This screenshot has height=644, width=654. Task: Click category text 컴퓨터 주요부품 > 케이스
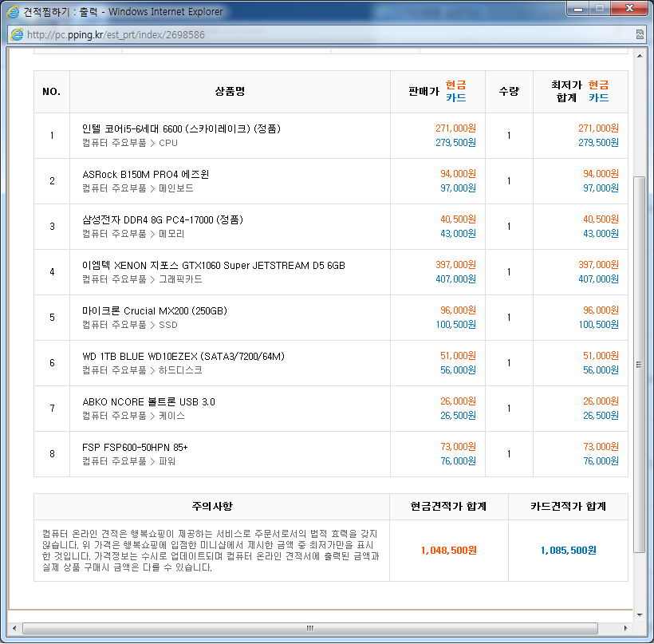pyautogui.click(x=133, y=416)
